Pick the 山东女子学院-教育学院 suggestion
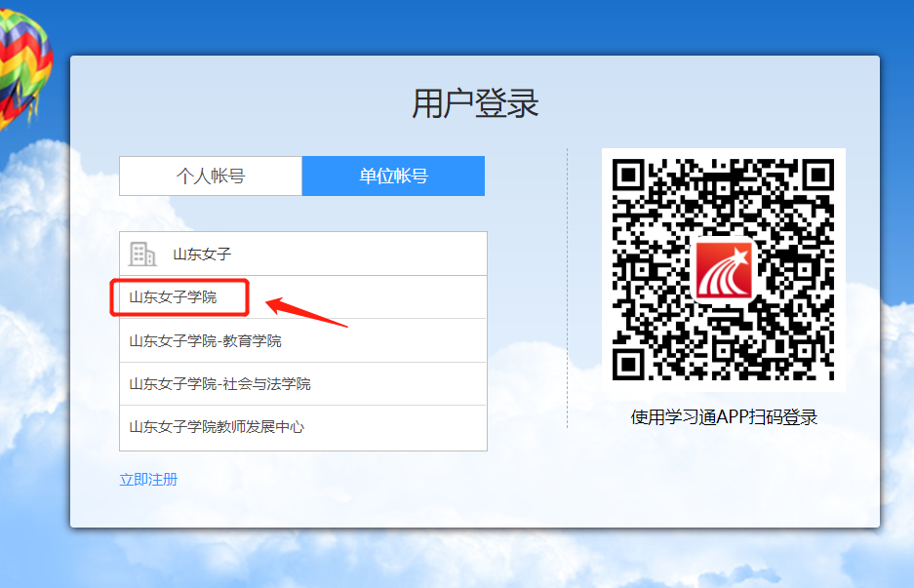Screen dimensions: 914x588 (x=206, y=341)
